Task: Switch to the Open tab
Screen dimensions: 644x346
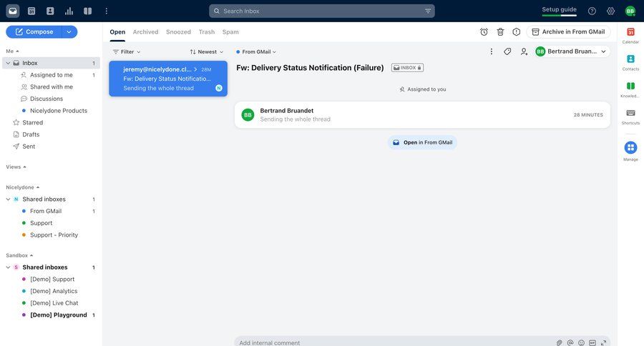Action: pyautogui.click(x=117, y=31)
